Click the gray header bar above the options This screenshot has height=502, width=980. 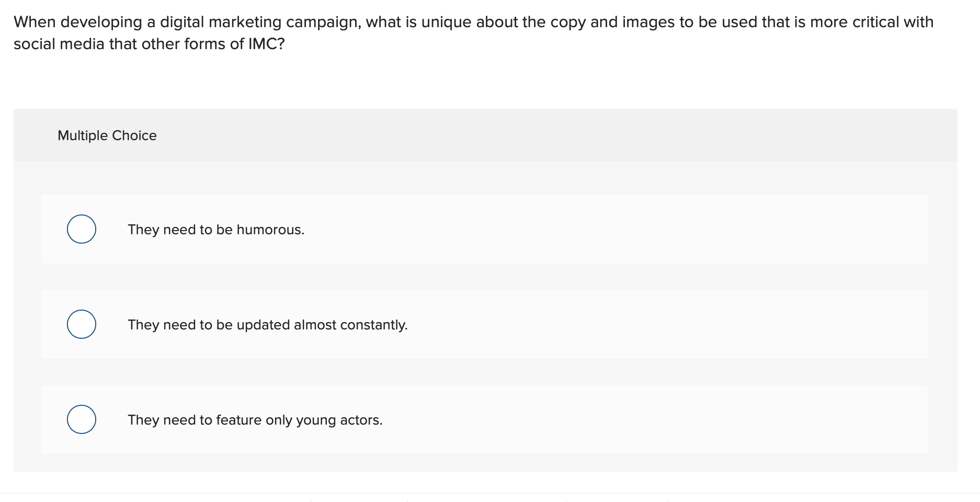click(x=486, y=135)
